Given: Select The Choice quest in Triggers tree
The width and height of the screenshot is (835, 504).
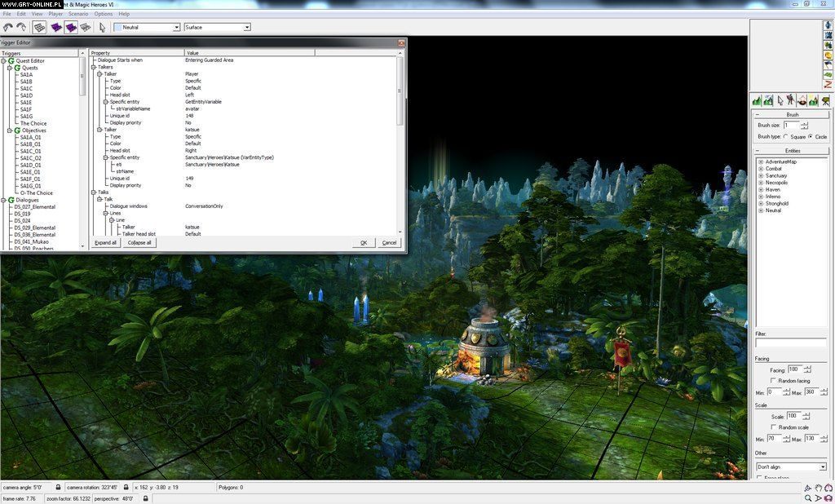Looking at the screenshot, I should coord(33,124).
